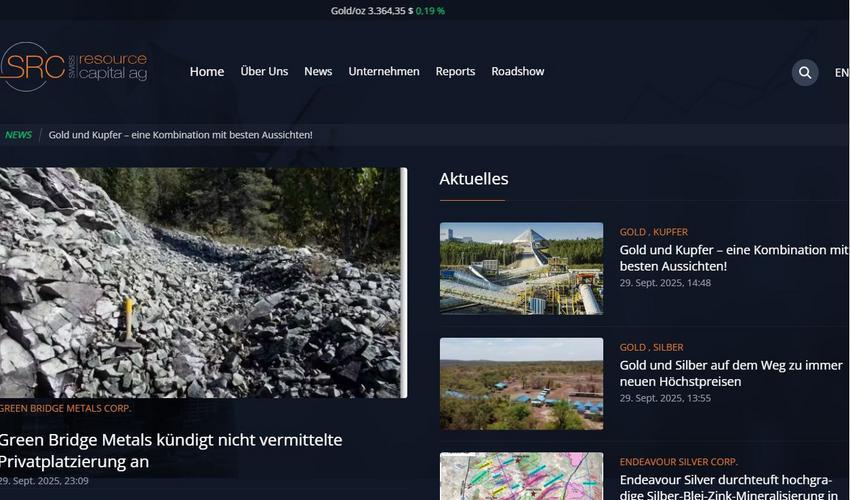850x500 pixels.
Task: Click date 29. Sept. 2025, 13:55
Action: point(665,398)
